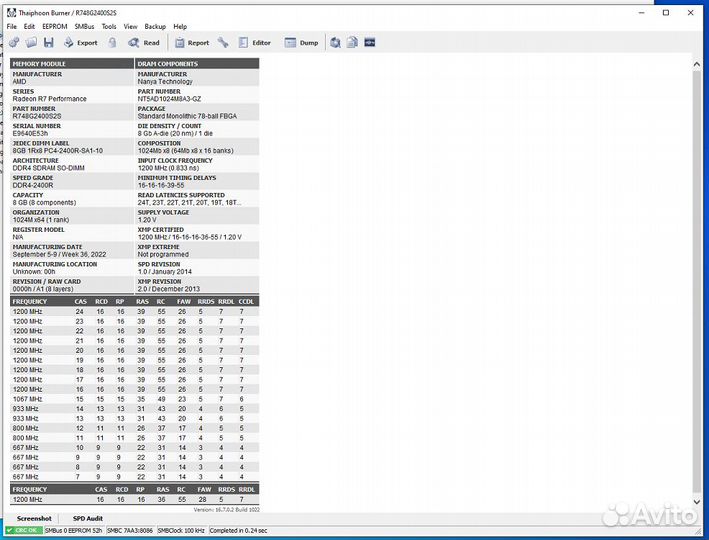This screenshot has width=709, height=540.
Task: Open the Help menu
Action: coord(180,26)
